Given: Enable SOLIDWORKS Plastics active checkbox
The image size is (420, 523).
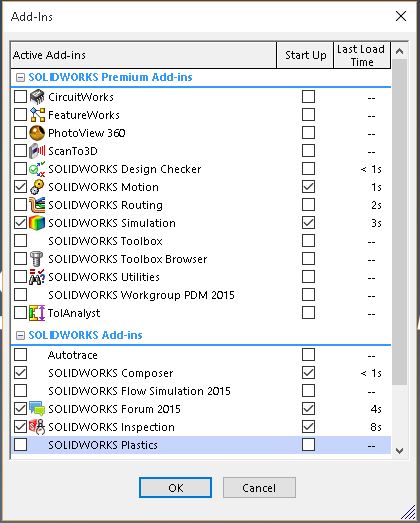Looking at the screenshot, I should (x=21, y=445).
